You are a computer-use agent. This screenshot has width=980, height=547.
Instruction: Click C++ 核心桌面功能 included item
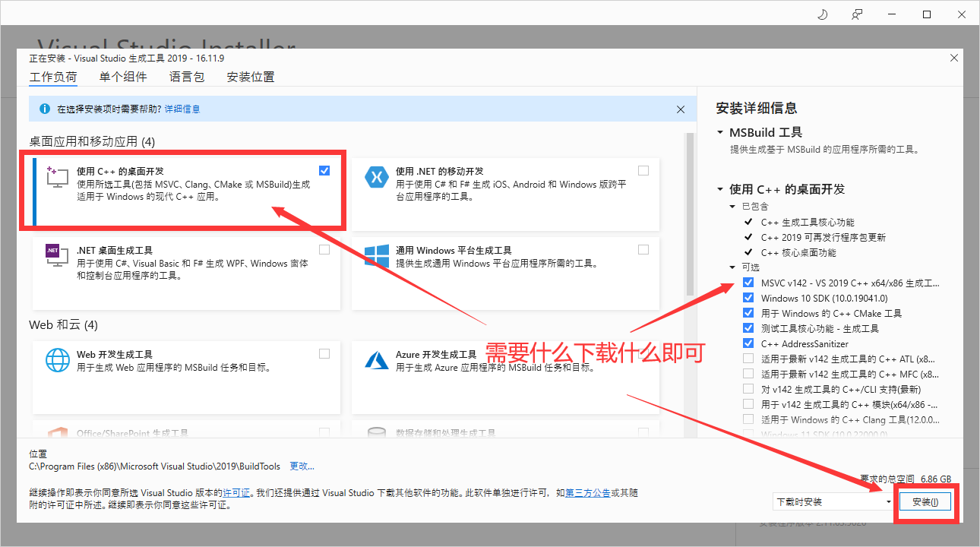point(798,252)
